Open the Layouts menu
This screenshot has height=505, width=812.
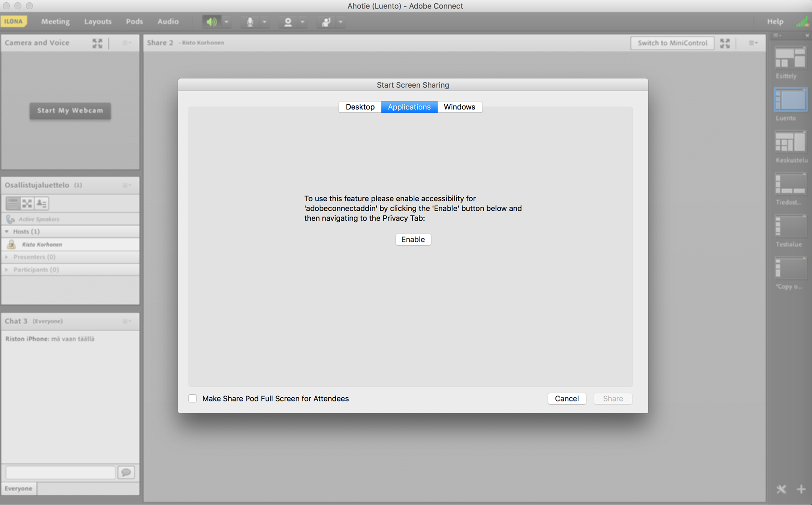point(98,21)
